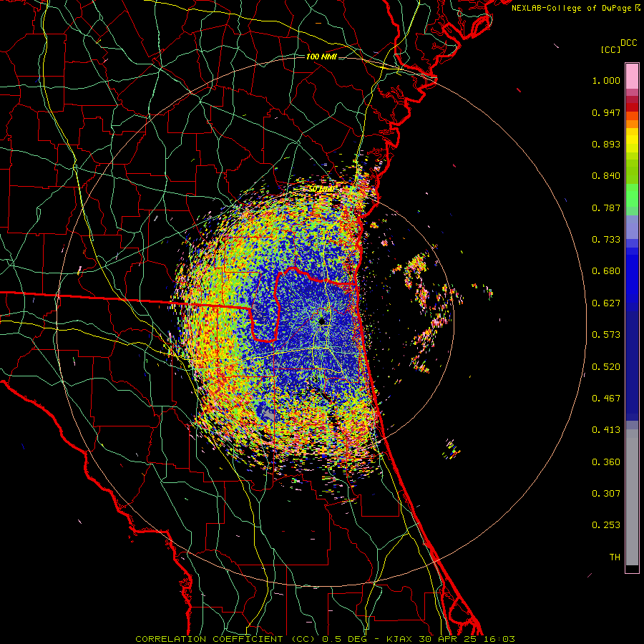The width and height of the screenshot is (644, 644).
Task: Click the 0.573 scale value
Action: 606,335
